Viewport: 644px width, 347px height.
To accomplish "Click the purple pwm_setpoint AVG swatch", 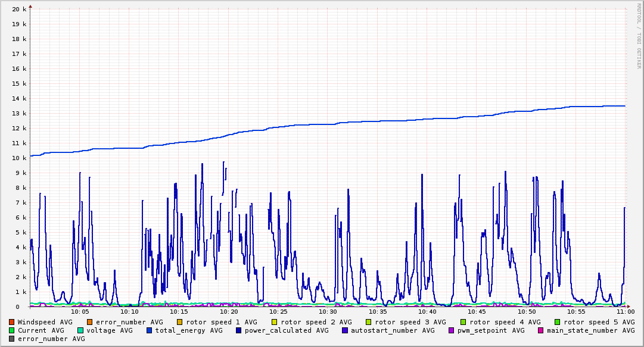I will click(x=451, y=330).
